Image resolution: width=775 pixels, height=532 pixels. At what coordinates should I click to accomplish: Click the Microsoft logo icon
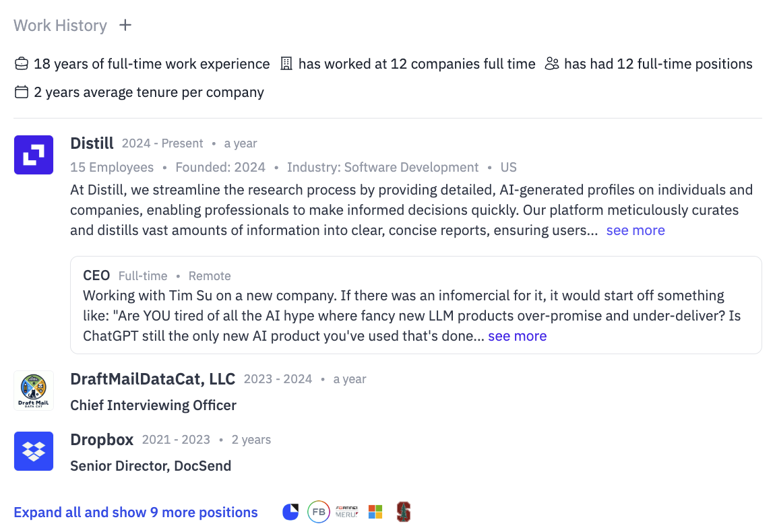tap(375, 512)
